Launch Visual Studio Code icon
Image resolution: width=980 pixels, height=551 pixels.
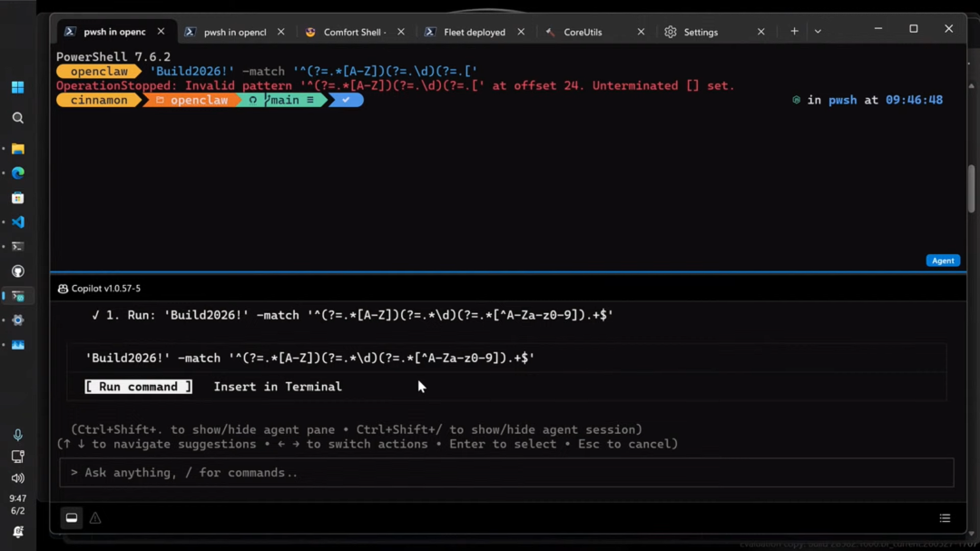coord(17,222)
